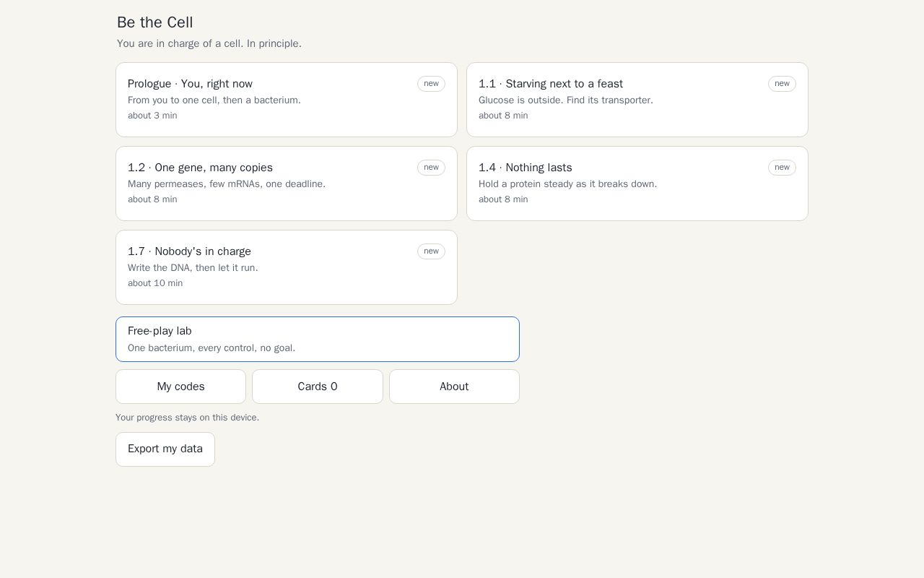Screen dimensions: 924x578
Task: Click 'about 10 min' duration text
Action: tap(155, 283)
